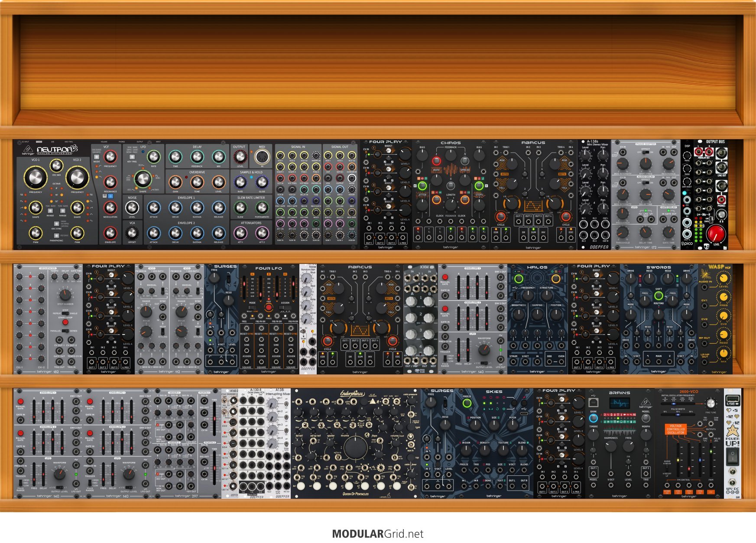Click the Fine Tune knob on the 2600-VCO
This screenshot has width=756, height=543.
711,403
